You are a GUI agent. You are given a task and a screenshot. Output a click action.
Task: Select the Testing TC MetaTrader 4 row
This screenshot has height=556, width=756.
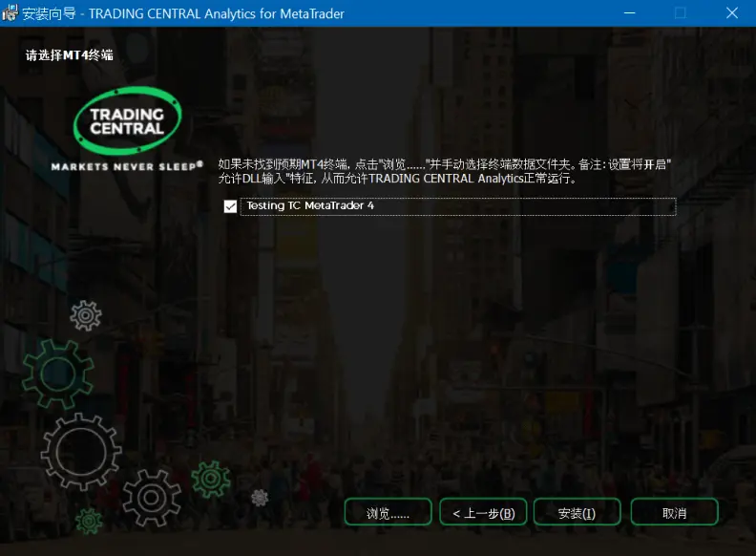[458, 206]
